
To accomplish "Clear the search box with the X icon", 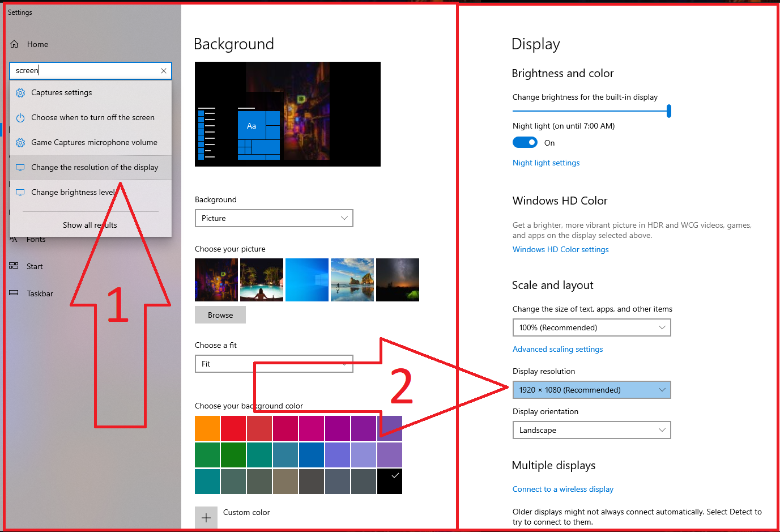I will tap(164, 70).
